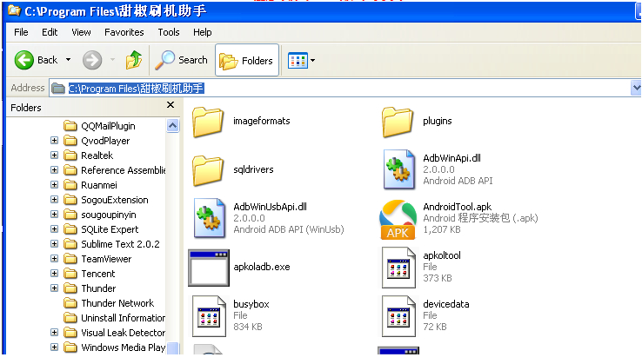Expand the sougoupinyin tree node
This screenshot has width=642, height=364.
(x=54, y=215)
